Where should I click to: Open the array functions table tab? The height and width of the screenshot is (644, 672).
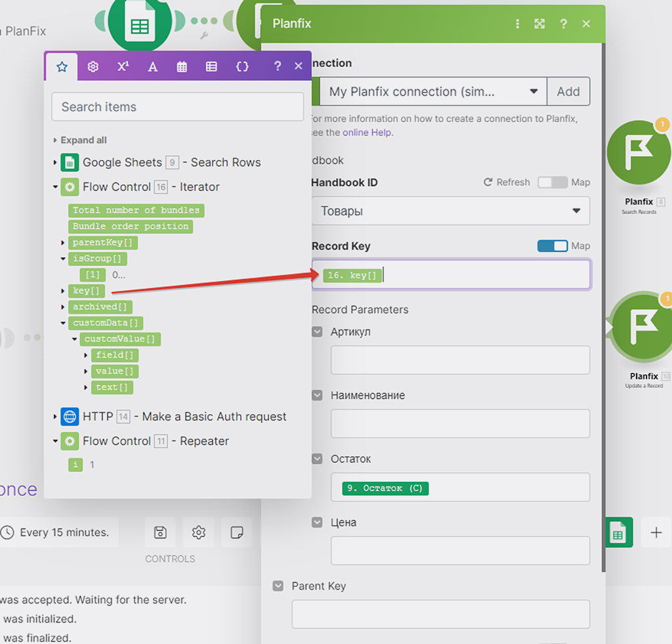coord(211,66)
